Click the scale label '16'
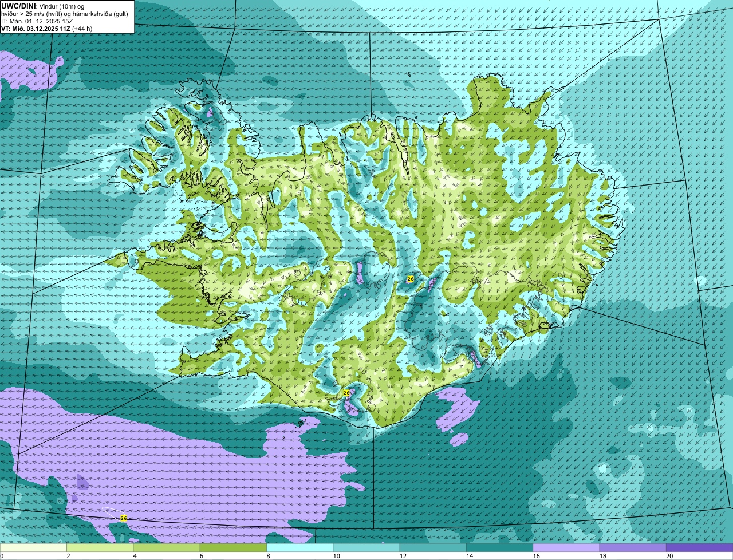The height and width of the screenshot is (560, 733). click(x=536, y=556)
